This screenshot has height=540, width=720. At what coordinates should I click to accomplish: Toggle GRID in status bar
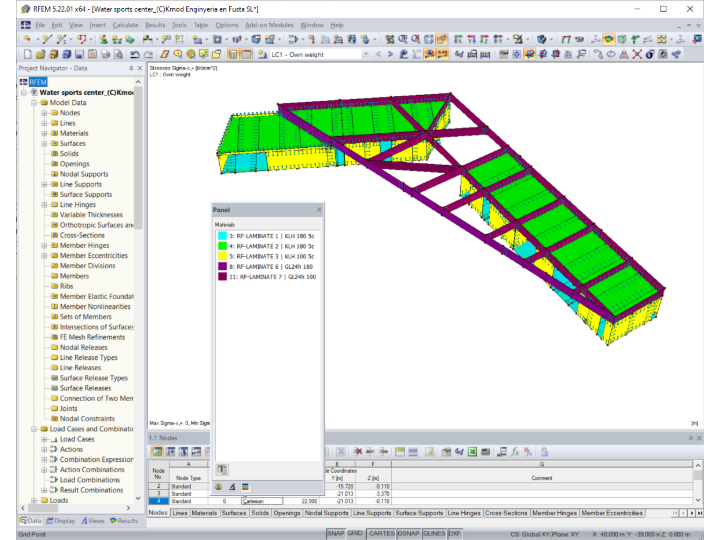[x=355, y=534]
